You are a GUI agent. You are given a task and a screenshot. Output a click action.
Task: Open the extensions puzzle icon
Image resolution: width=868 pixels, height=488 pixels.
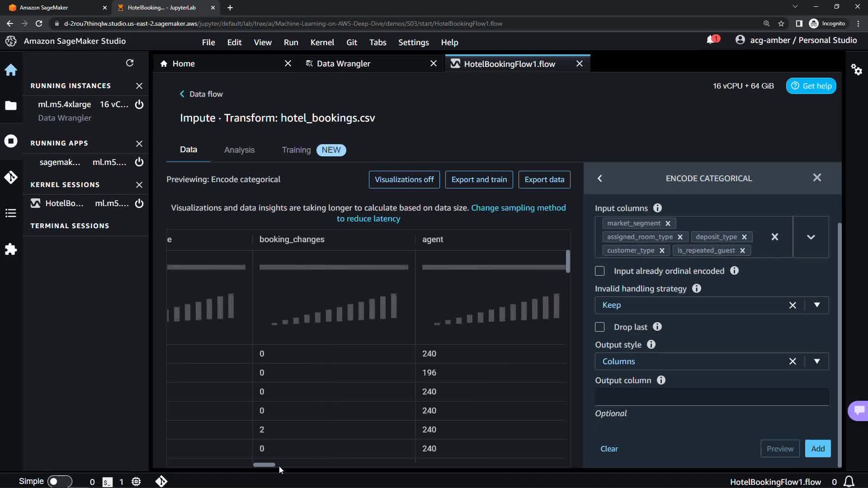tap(11, 249)
